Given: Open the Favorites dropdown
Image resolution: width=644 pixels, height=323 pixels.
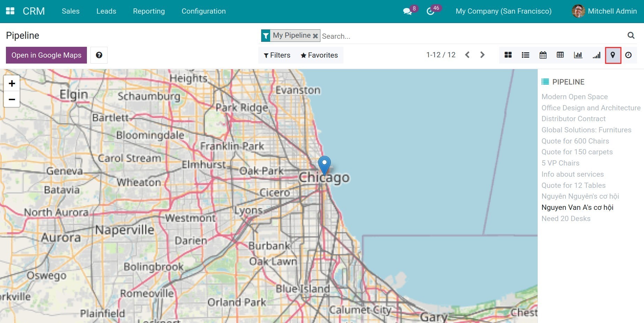Looking at the screenshot, I should pyautogui.click(x=319, y=55).
